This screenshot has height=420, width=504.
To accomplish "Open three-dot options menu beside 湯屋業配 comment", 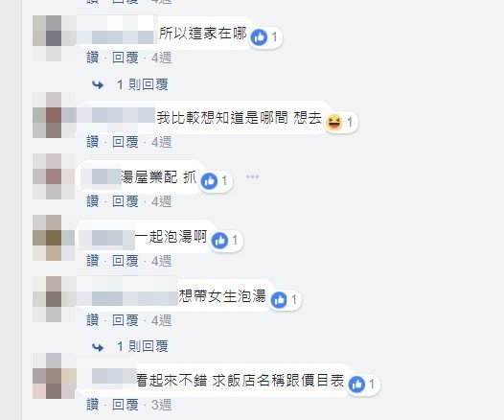I will coord(252,176).
